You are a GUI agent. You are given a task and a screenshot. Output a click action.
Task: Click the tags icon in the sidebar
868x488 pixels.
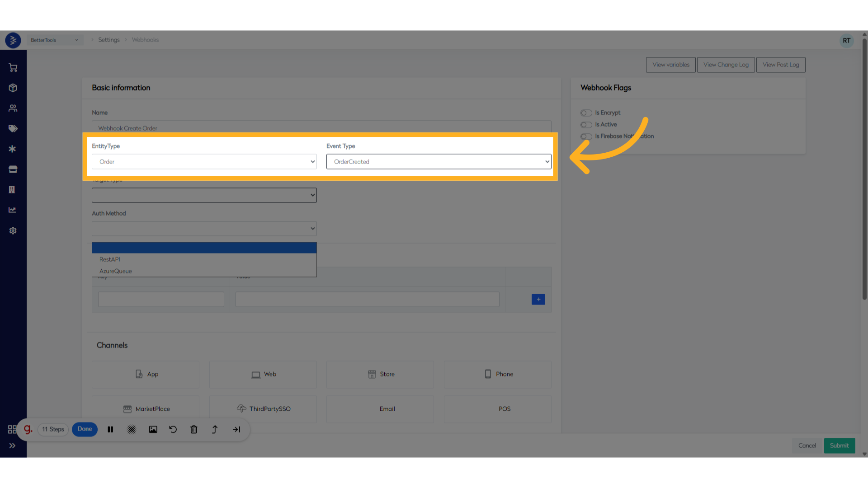coord(13,128)
